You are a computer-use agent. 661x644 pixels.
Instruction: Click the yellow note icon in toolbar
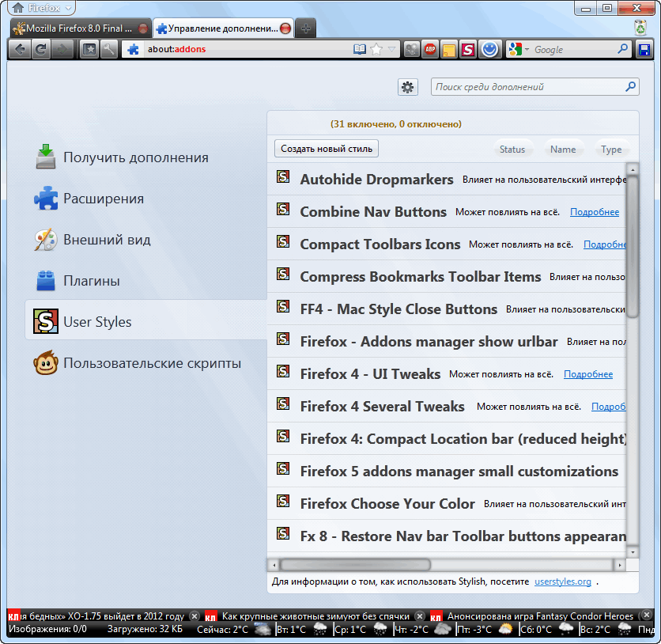(449, 49)
